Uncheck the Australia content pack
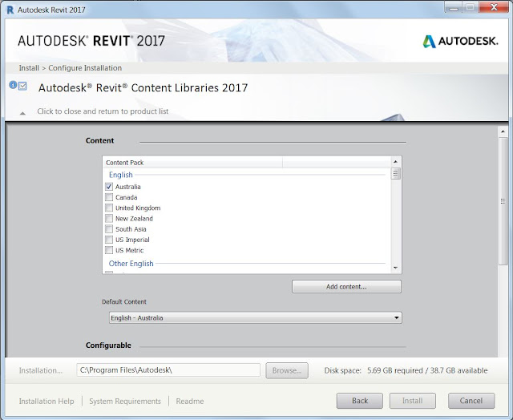Image resolution: width=513 pixels, height=420 pixels. point(109,187)
